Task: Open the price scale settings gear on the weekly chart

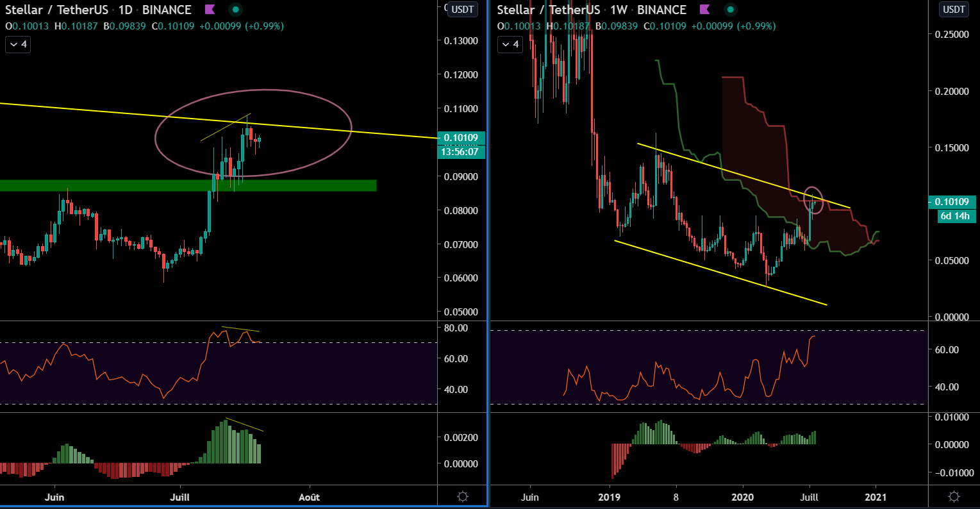Action: (954, 496)
